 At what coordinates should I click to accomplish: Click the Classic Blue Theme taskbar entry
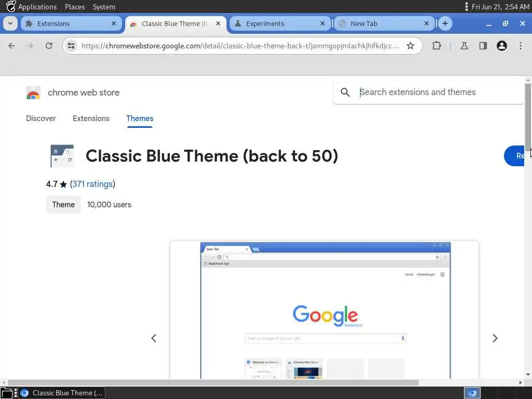pyautogui.click(x=62, y=393)
